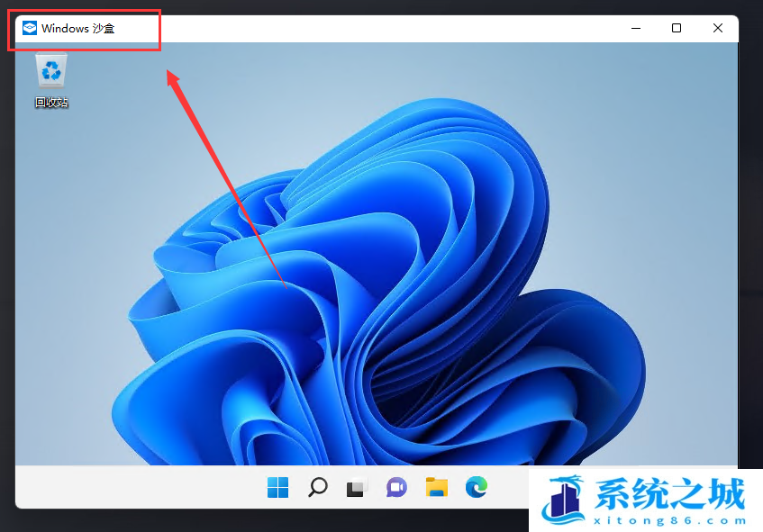Launch Microsoft Edge from the sandbox taskbar
Viewport: 763px width, 532px height.
pos(477,487)
